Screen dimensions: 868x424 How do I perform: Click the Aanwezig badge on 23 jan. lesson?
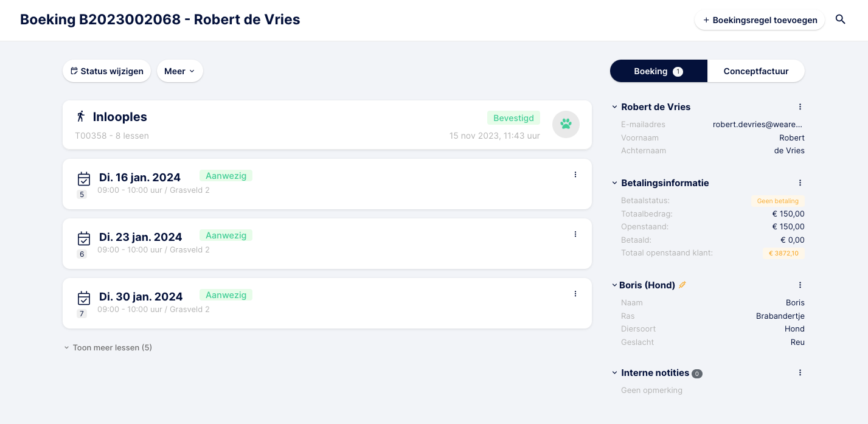click(x=226, y=235)
